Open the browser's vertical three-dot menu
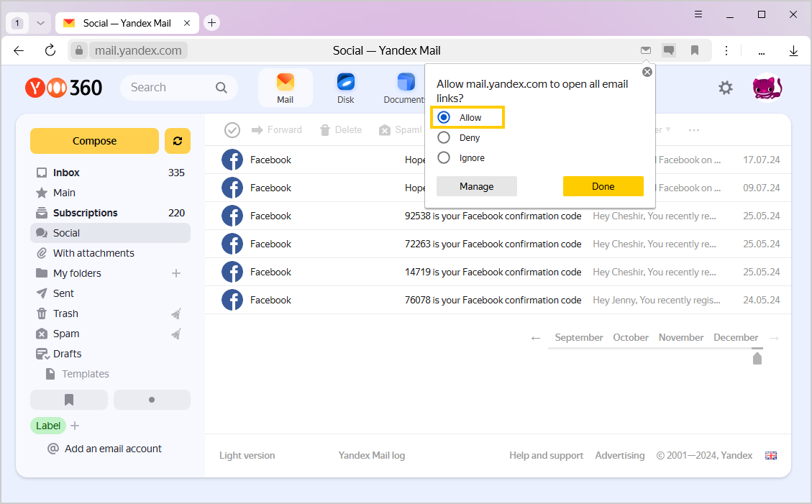This screenshot has height=504, width=812. tap(726, 50)
